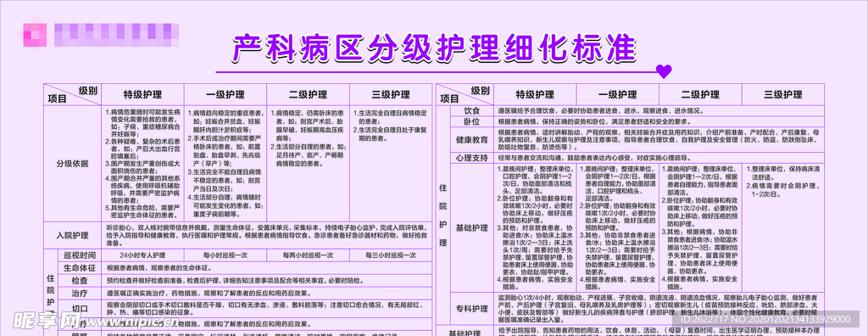Click the 检查 row label
Screen dimensions: 868x336
tap(80, 281)
